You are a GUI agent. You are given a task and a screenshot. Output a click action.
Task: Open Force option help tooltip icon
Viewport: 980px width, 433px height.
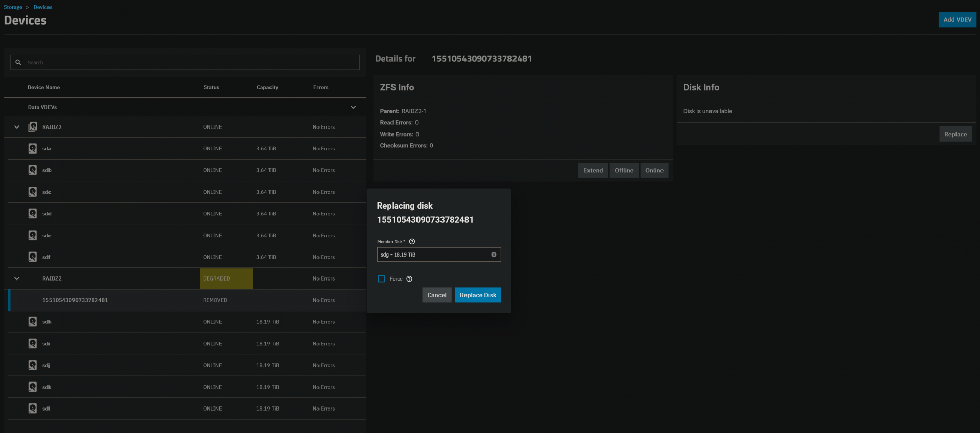click(409, 279)
